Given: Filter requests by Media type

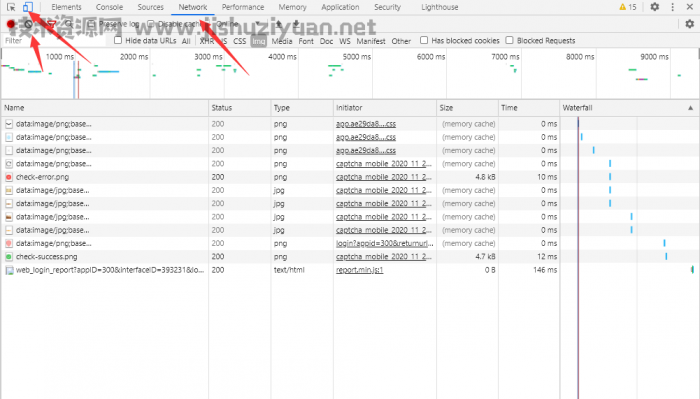Looking at the screenshot, I should [x=282, y=41].
